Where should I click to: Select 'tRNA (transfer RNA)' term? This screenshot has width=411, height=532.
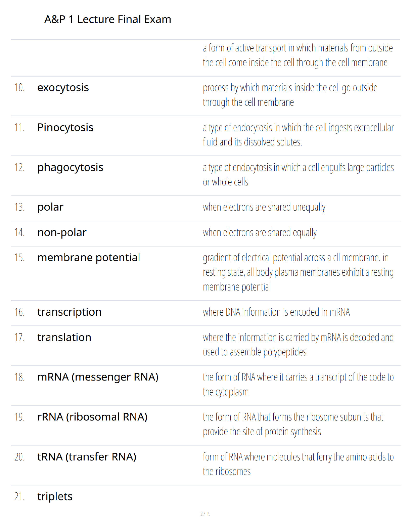[x=87, y=457]
